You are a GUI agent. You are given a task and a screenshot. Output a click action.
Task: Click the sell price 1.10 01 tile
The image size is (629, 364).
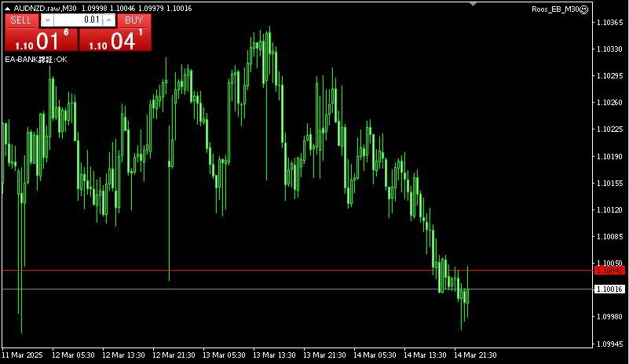point(41,41)
